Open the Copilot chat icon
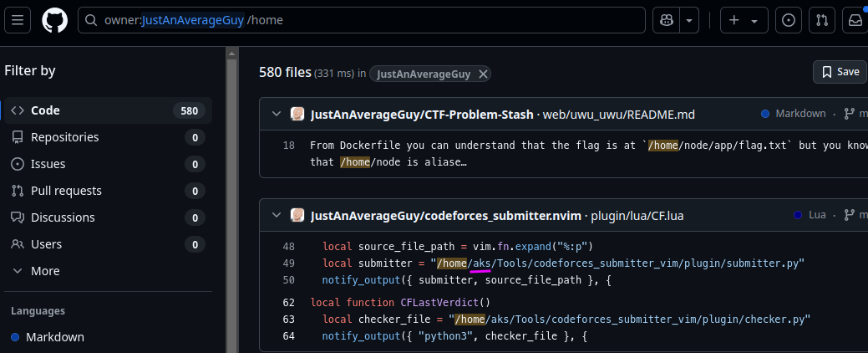Screen dimensions: 868x353 click(x=666, y=21)
